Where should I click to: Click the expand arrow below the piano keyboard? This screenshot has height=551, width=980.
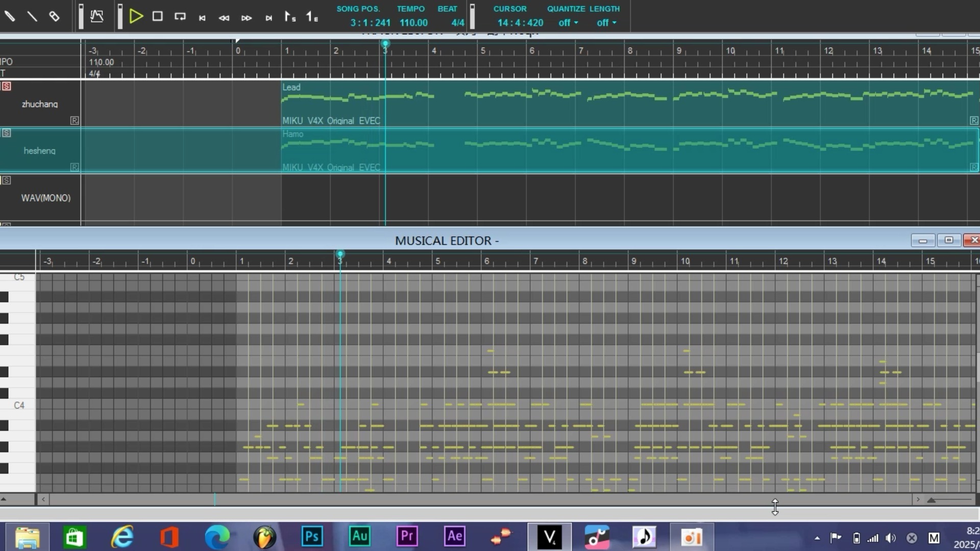click(4, 499)
